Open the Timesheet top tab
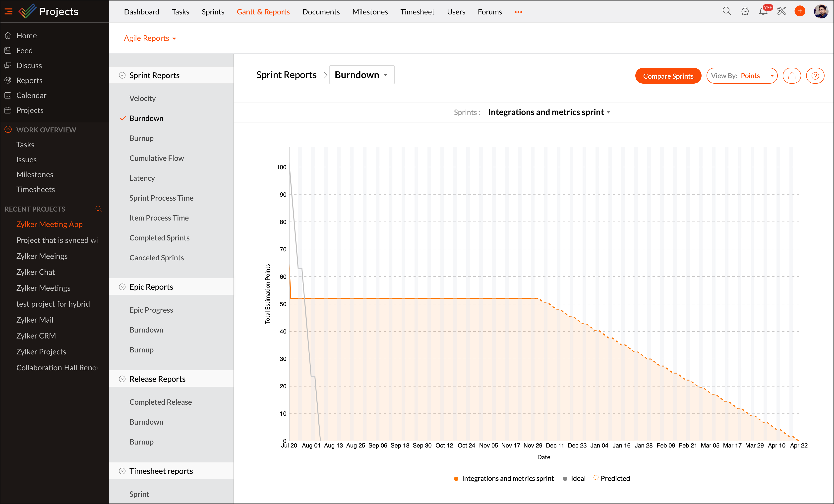Image resolution: width=834 pixels, height=504 pixels. click(417, 12)
